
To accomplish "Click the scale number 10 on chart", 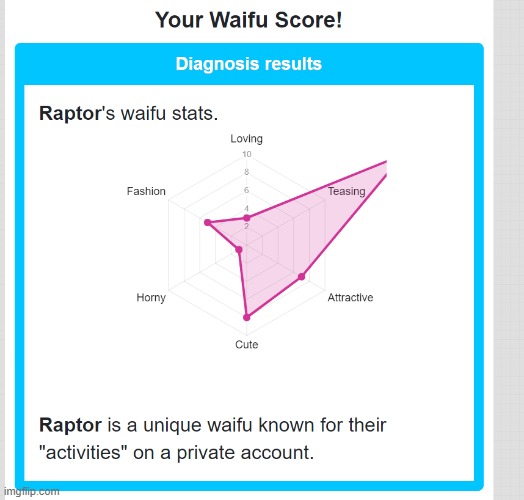I will (x=247, y=154).
